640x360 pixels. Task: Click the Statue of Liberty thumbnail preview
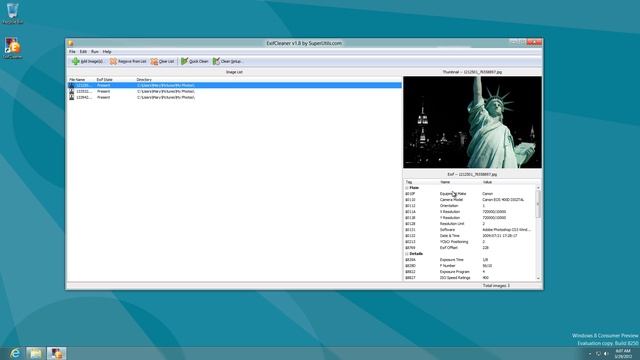(472, 122)
